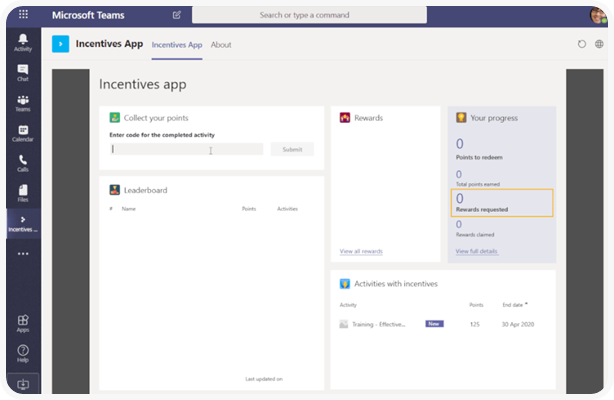Viewport: 614px width, 400px height.
Task: Open Chat from the left rail
Action: pyautogui.click(x=22, y=72)
